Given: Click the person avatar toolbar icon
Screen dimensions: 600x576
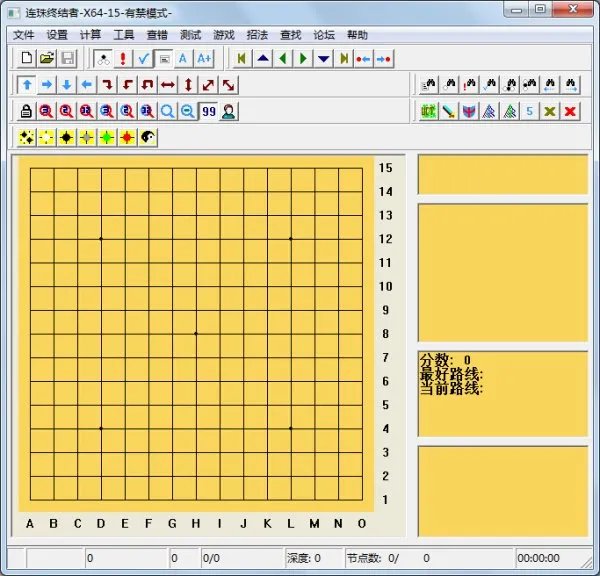Looking at the screenshot, I should (x=228, y=111).
